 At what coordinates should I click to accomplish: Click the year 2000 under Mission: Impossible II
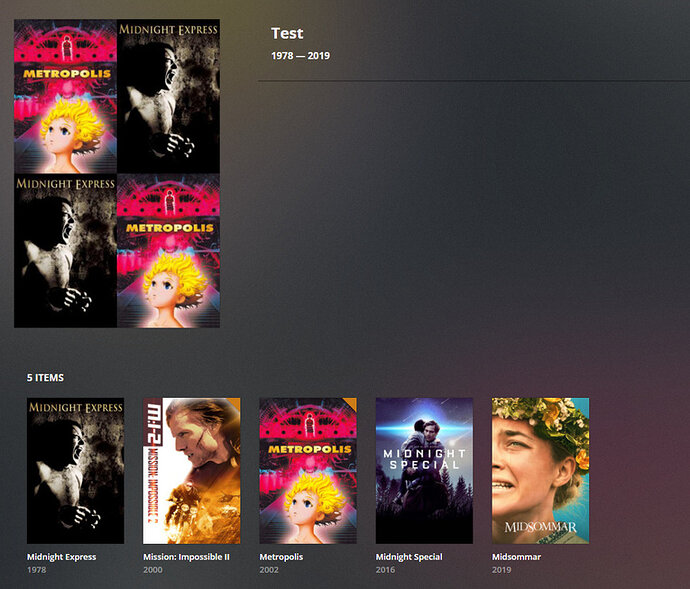coord(153,570)
